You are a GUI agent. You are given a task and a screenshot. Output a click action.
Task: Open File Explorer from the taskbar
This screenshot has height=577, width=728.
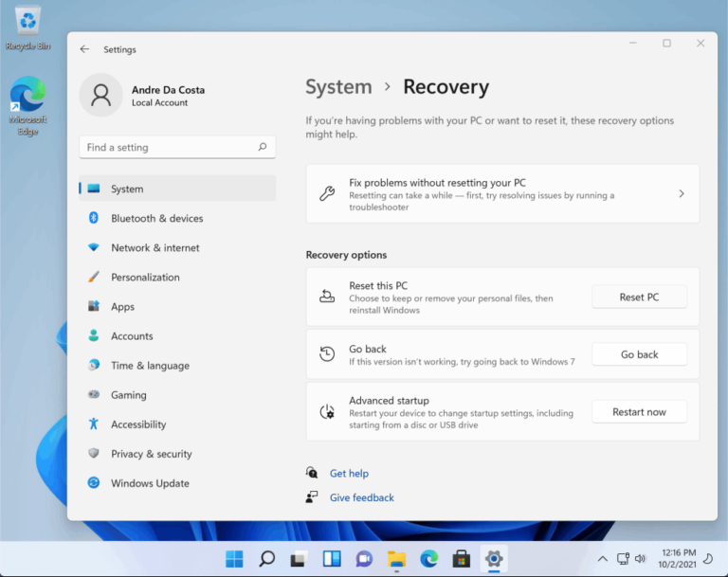coord(396,559)
